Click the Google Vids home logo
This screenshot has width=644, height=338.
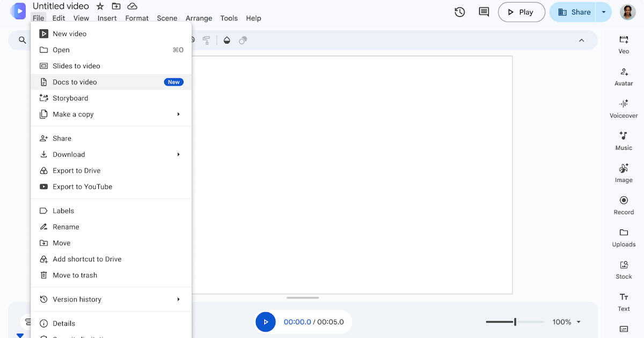18,11
